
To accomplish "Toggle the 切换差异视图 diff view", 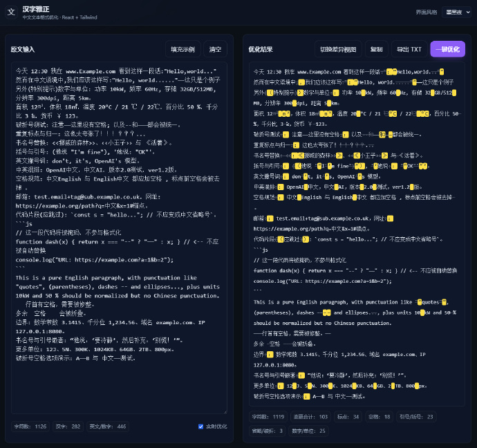I will tap(338, 49).
